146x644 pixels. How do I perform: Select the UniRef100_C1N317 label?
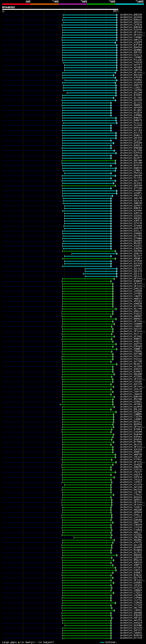131,88
